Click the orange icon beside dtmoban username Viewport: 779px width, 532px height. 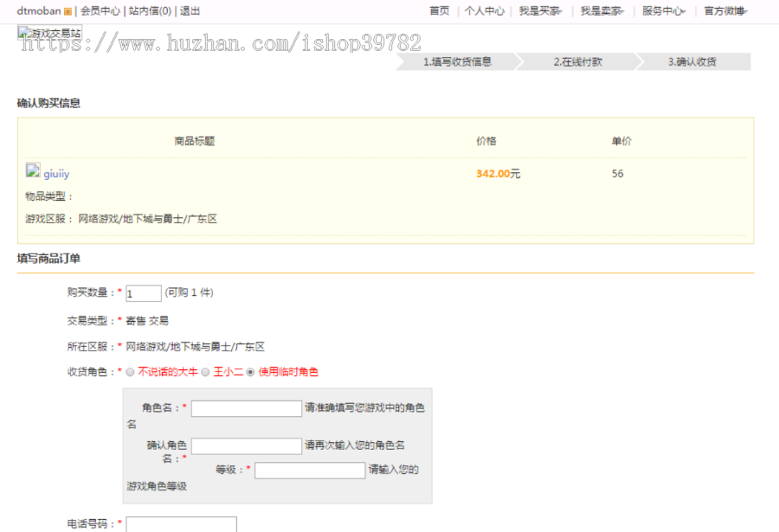tap(68, 12)
